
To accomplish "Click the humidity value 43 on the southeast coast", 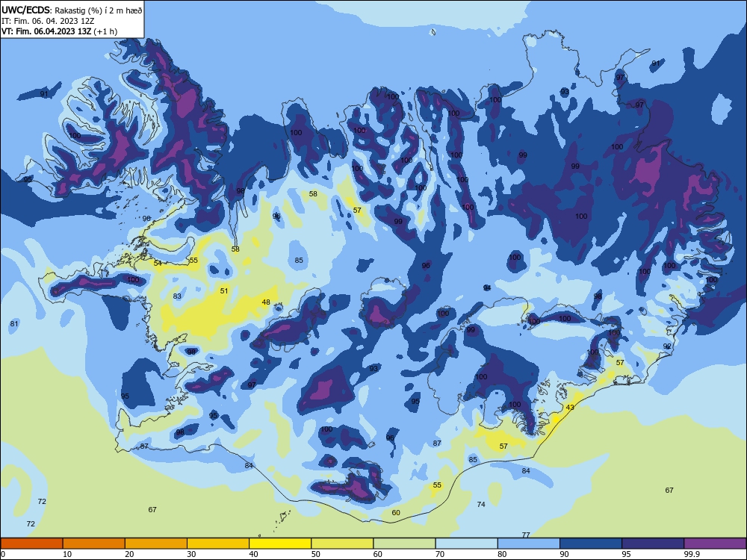I will pyautogui.click(x=570, y=407).
